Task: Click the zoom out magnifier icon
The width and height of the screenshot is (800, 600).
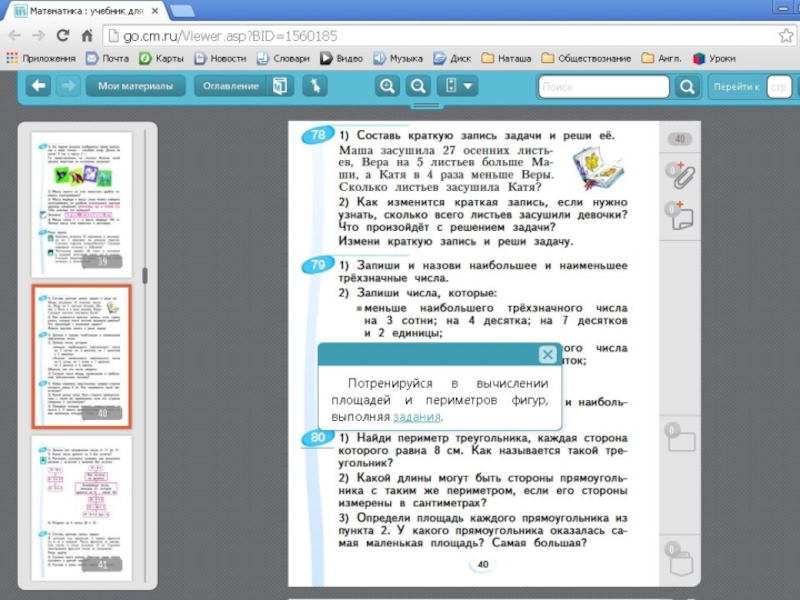Action: coord(419,87)
